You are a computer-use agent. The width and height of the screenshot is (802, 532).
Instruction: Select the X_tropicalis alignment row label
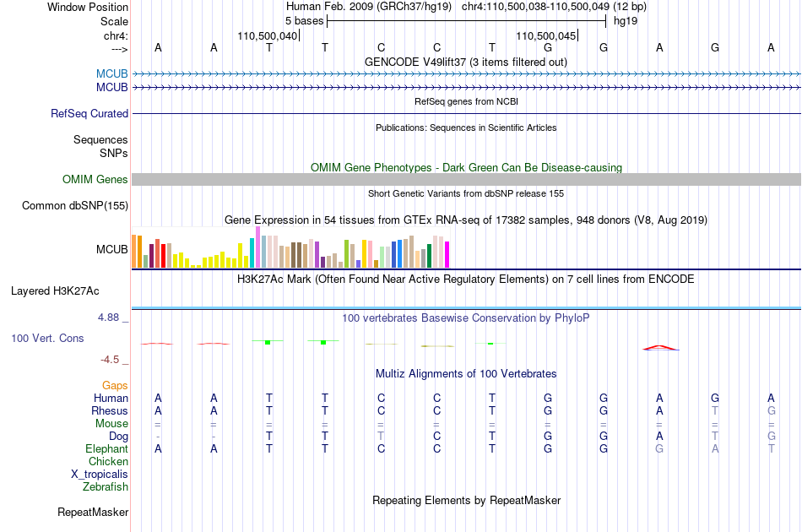tap(100, 475)
